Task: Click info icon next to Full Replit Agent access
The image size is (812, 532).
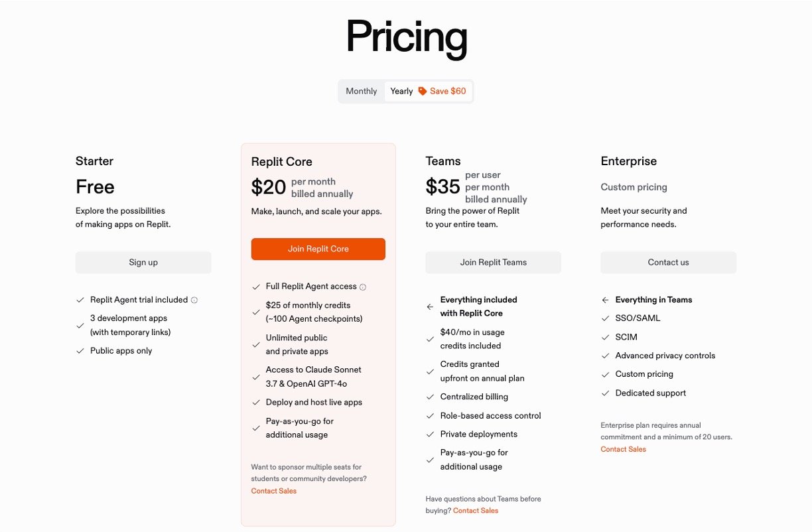Action: pyautogui.click(x=363, y=287)
